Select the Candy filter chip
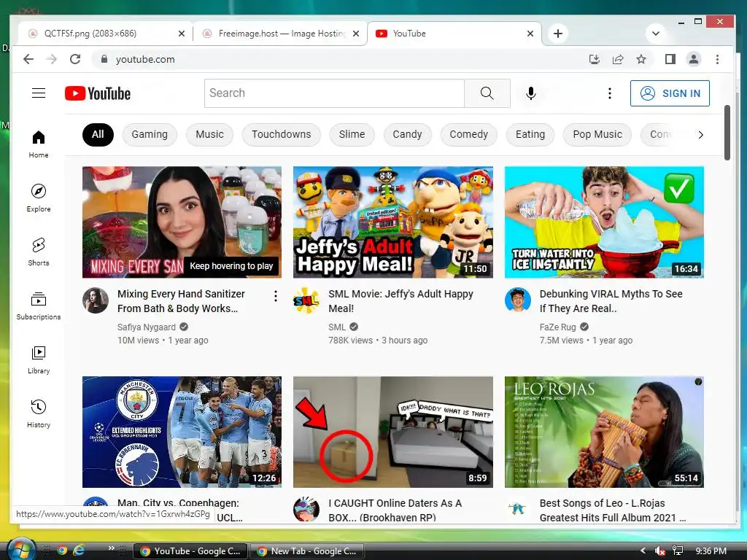747x560 pixels. click(407, 134)
